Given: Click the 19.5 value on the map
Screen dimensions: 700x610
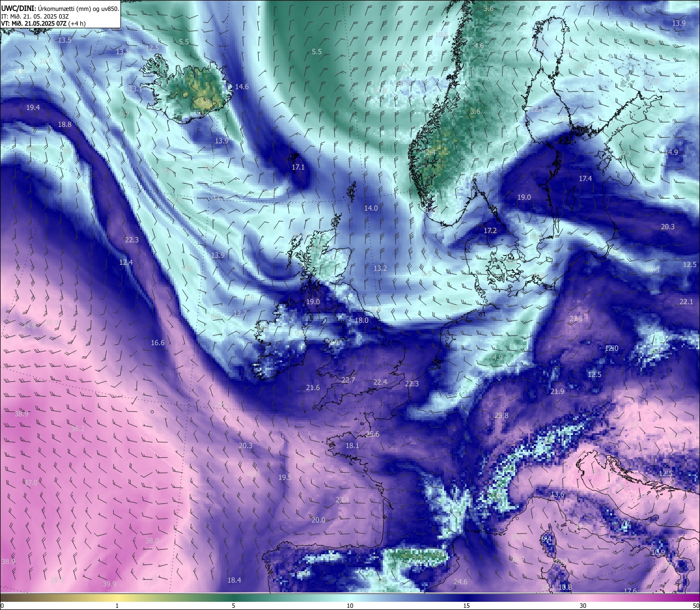Looking at the screenshot, I should click(285, 478).
